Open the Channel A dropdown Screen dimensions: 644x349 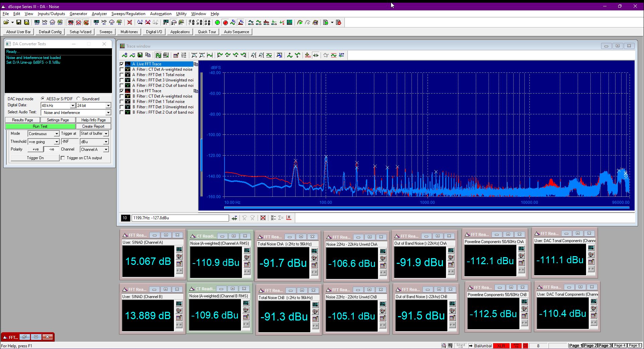[106, 150]
